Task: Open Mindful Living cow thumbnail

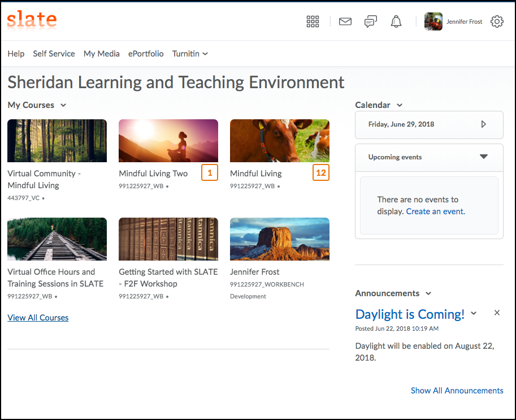Action: 279,141
